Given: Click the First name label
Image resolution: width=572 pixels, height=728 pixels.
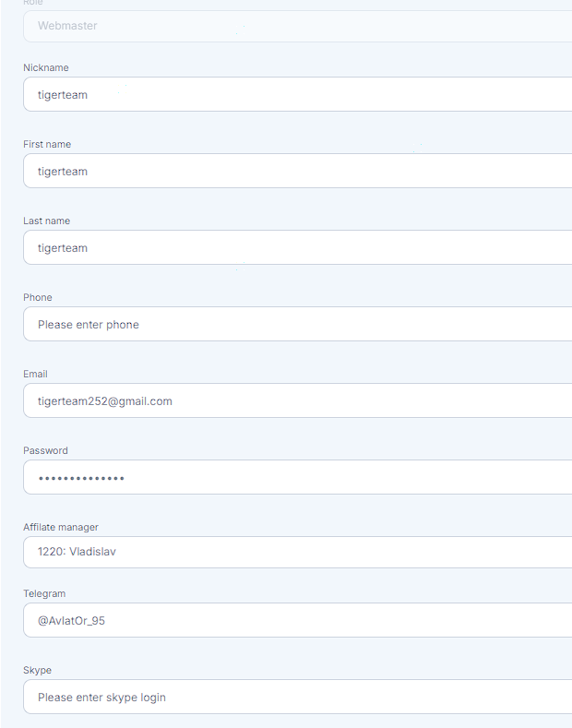Looking at the screenshot, I should [x=47, y=144].
